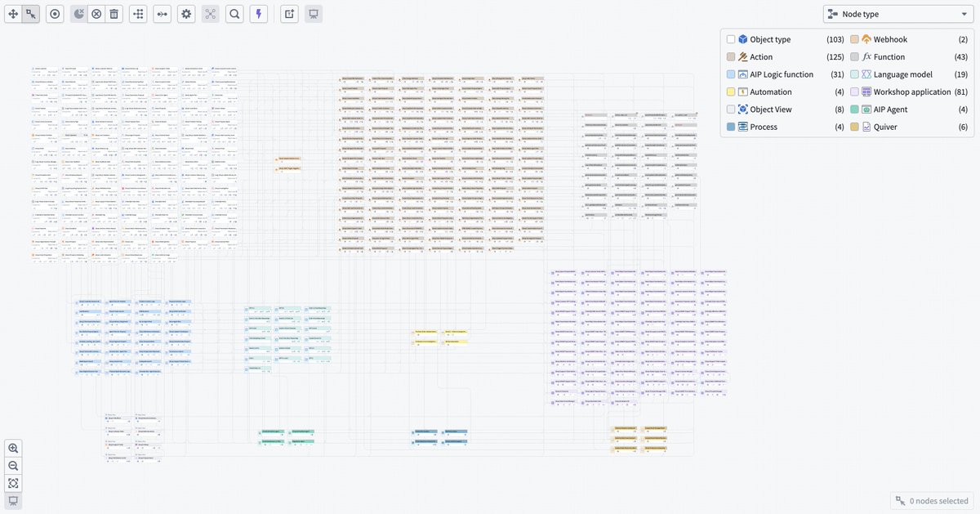Click the gold Quiver color swatch
Image resolution: width=980 pixels, height=514 pixels.
(854, 127)
